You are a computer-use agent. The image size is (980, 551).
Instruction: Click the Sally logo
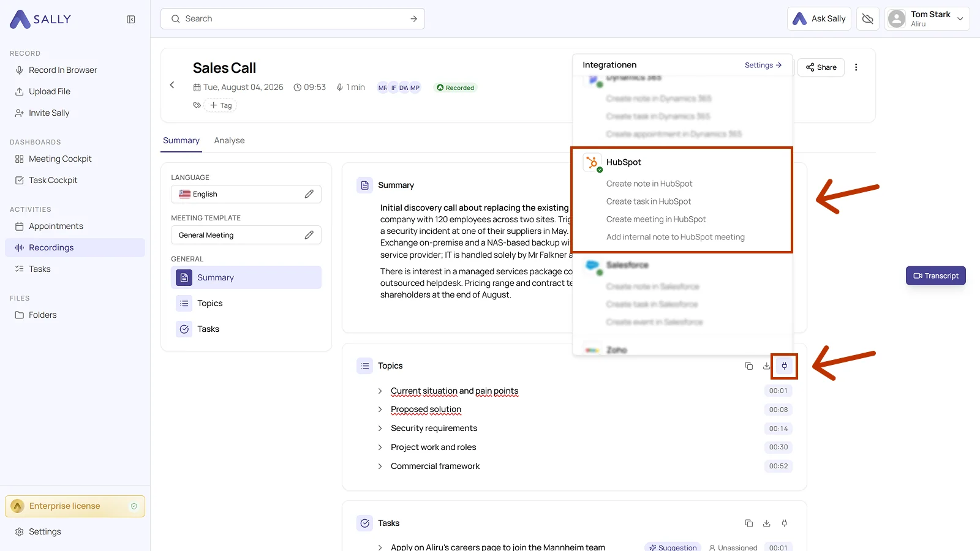point(40,19)
